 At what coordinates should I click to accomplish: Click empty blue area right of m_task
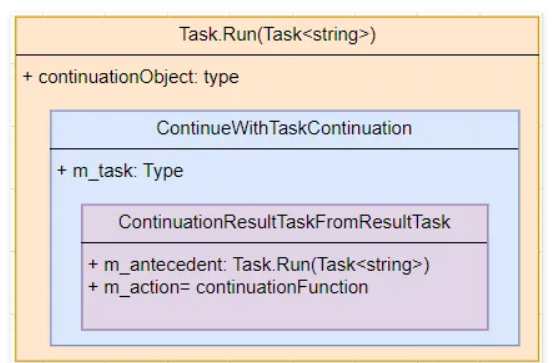point(350,171)
